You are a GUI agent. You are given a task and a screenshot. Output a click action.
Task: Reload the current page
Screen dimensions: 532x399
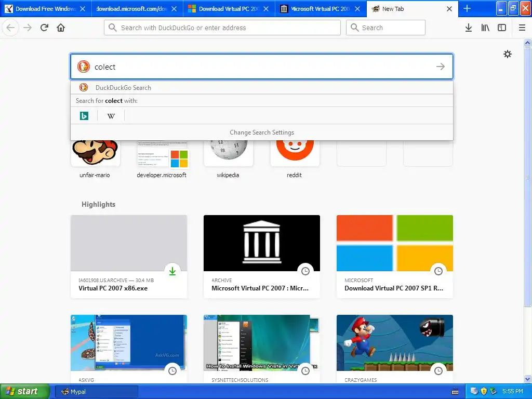[44, 28]
